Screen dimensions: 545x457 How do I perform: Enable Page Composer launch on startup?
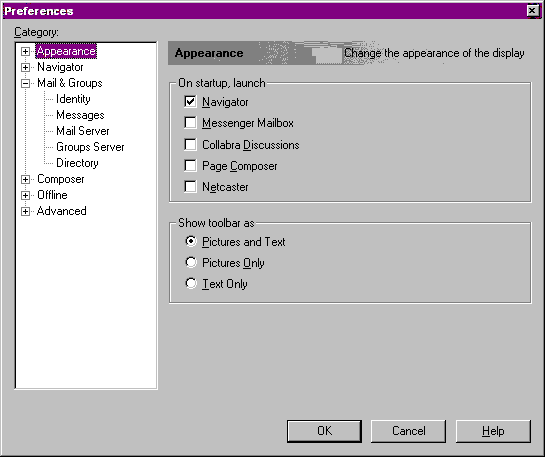pos(190,166)
